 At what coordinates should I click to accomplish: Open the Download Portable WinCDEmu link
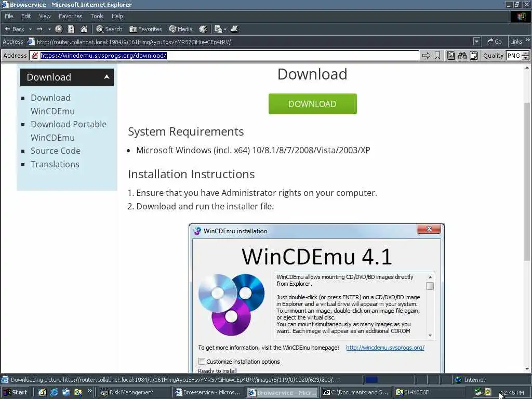pyautogui.click(x=69, y=130)
